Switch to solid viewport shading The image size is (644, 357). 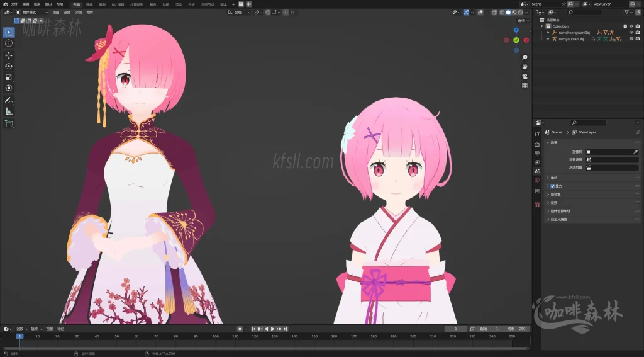508,13
